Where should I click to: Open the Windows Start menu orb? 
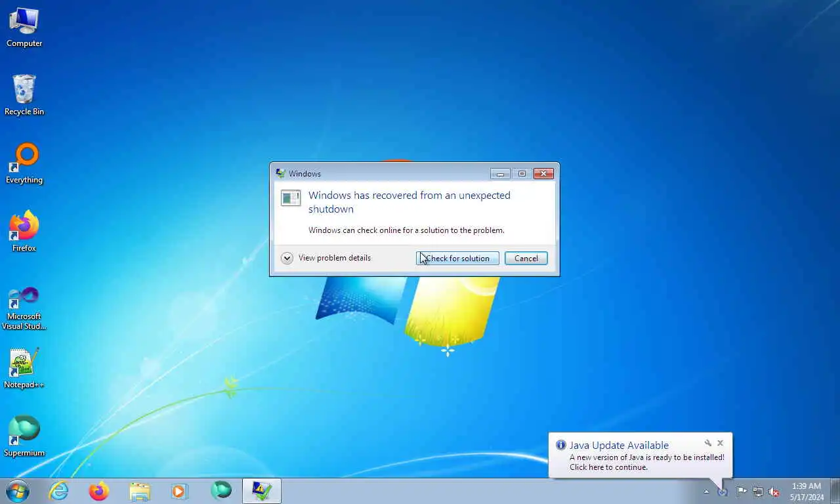[x=18, y=491]
